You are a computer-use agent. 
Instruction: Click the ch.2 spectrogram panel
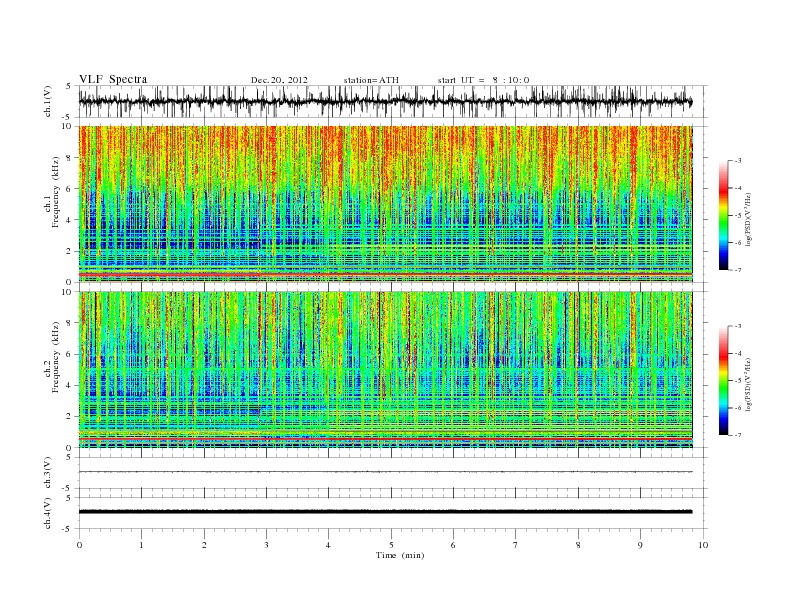[x=385, y=370]
